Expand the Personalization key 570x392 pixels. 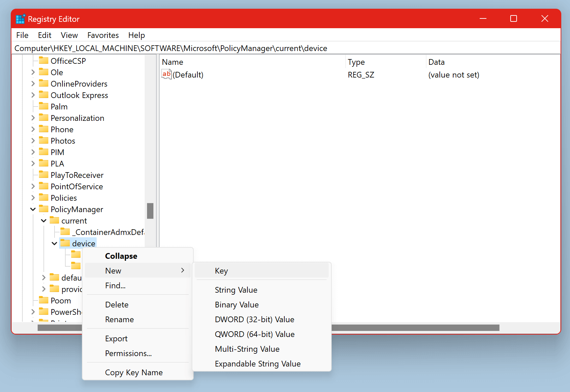(x=33, y=118)
